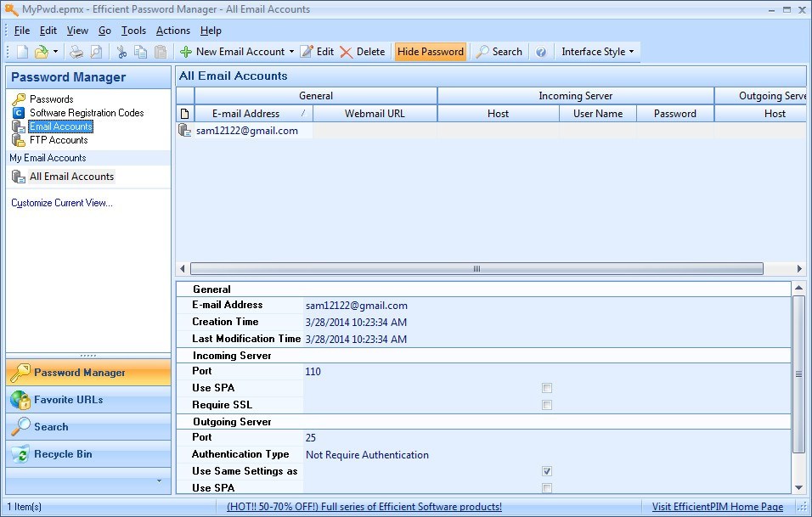Image resolution: width=812 pixels, height=517 pixels.
Task: Click the grid horizontal scrollbar thumb
Action: 476,268
